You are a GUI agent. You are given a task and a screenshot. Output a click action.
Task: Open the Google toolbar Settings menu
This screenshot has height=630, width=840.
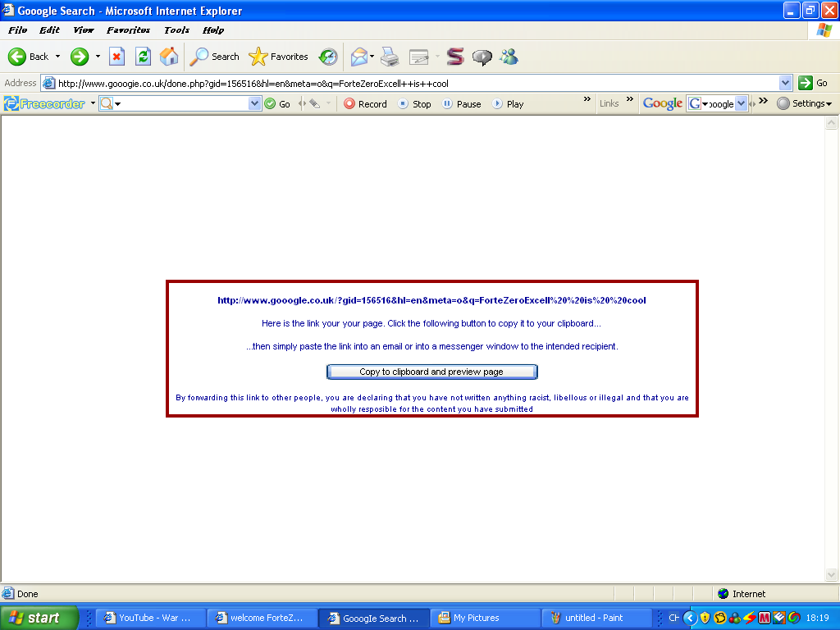pyautogui.click(x=804, y=103)
